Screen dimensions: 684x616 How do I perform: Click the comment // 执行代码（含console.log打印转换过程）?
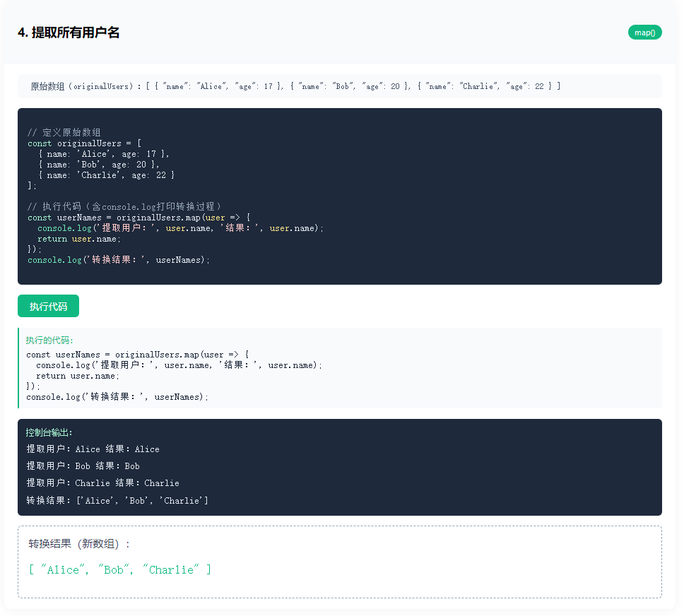[124, 206]
